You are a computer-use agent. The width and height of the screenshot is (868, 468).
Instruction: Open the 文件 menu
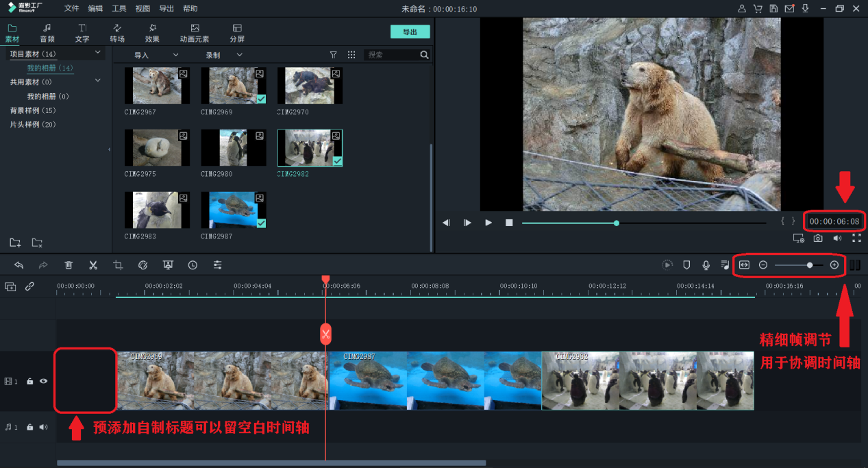tap(71, 9)
